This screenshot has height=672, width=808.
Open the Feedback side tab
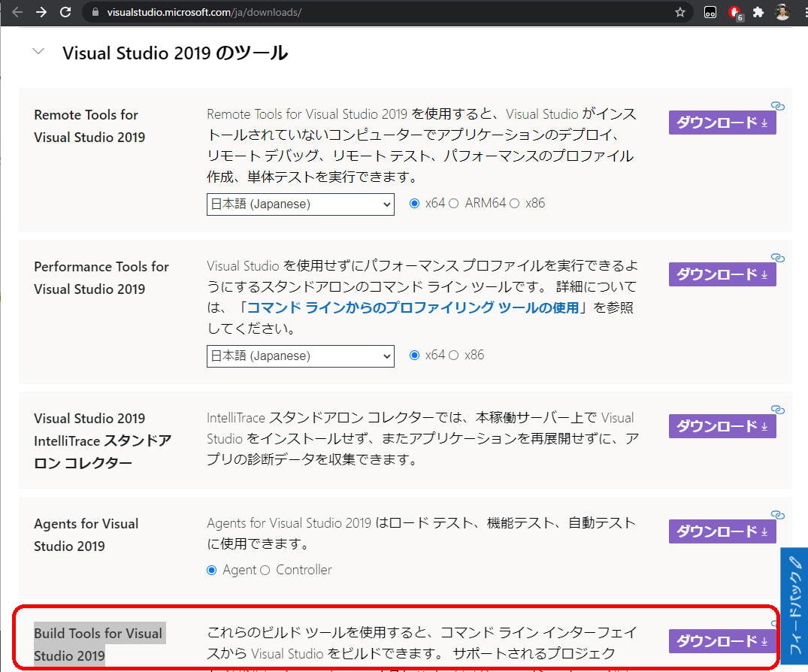(x=794, y=607)
